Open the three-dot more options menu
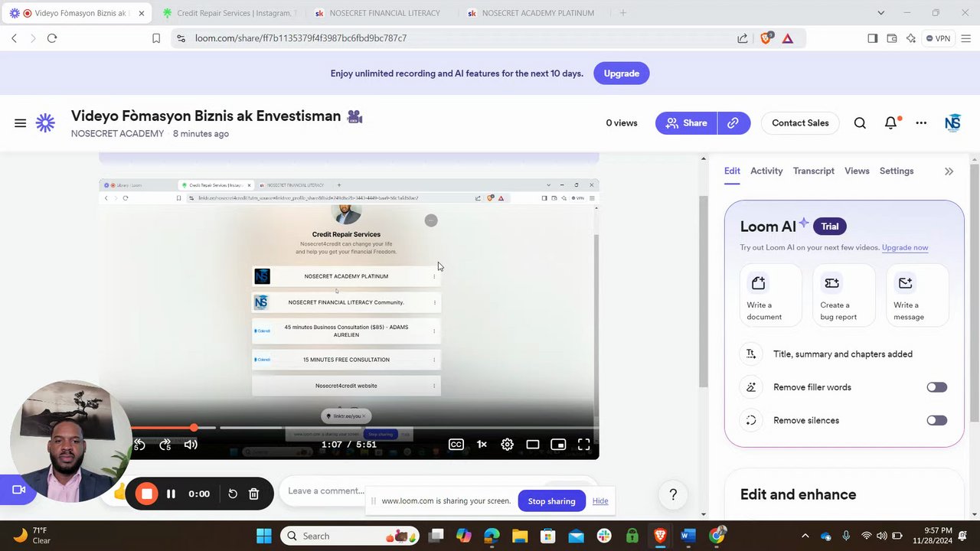Image resolution: width=980 pixels, height=551 pixels. tap(921, 123)
